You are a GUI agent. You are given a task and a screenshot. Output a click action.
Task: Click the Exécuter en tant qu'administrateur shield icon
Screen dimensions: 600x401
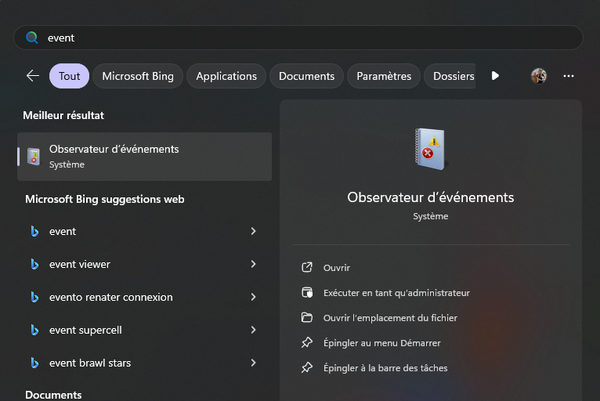[x=307, y=293]
